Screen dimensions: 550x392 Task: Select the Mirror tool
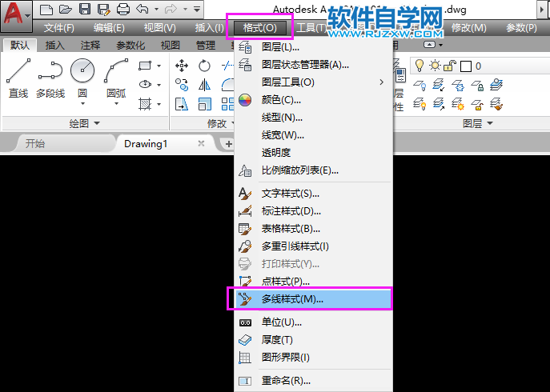[204, 85]
